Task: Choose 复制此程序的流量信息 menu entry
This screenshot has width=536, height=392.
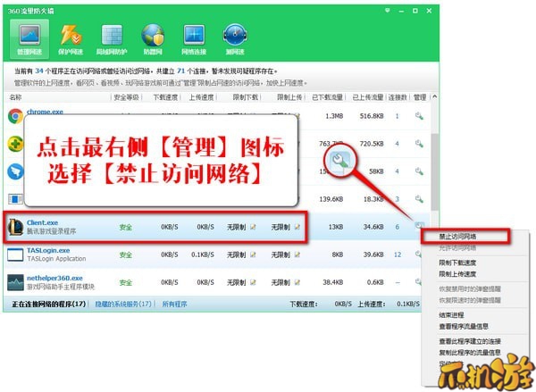Action: (x=470, y=353)
